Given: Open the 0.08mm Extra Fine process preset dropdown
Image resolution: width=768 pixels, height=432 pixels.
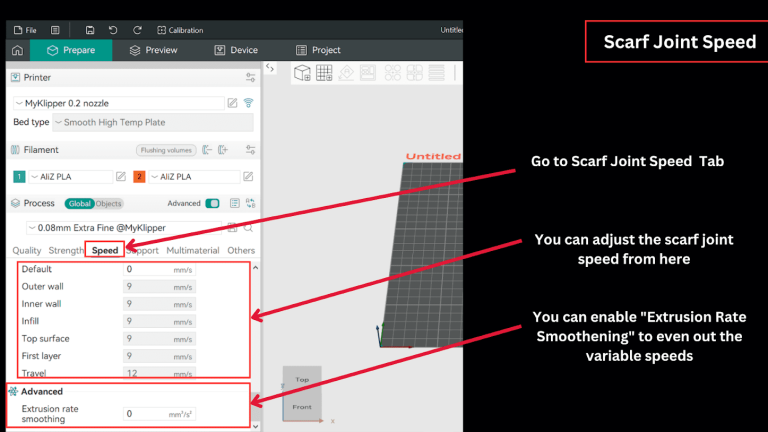Looking at the screenshot, I should tap(124, 228).
